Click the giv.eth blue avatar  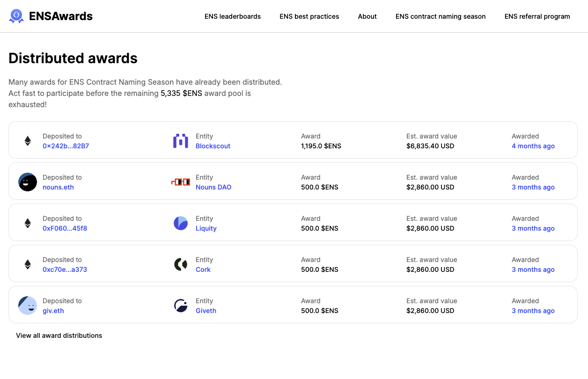(28, 306)
